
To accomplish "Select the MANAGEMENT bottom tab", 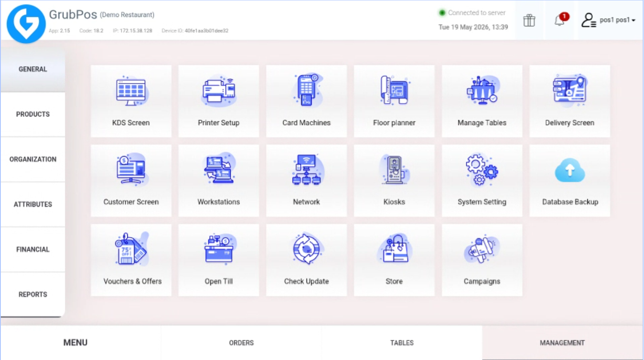I will [562, 343].
